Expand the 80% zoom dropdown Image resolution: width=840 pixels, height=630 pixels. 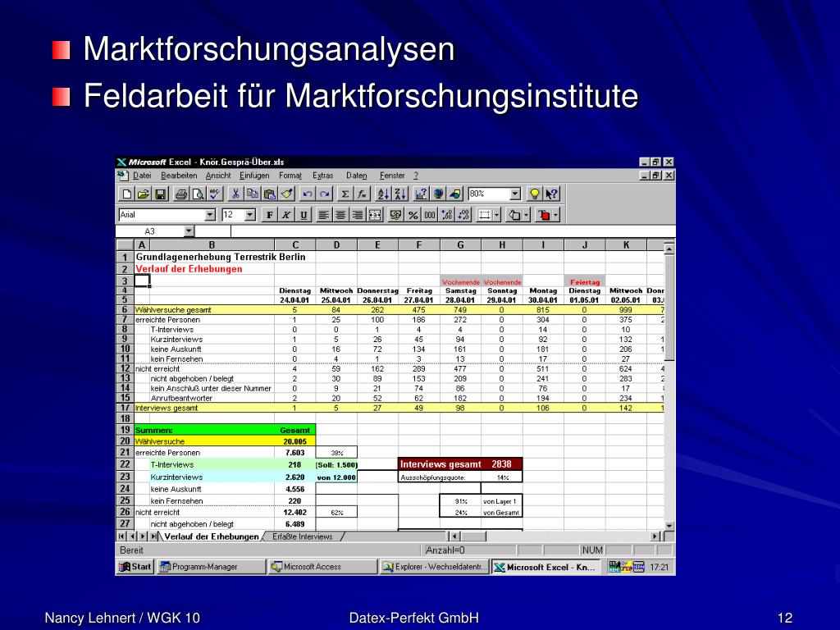[x=515, y=194]
